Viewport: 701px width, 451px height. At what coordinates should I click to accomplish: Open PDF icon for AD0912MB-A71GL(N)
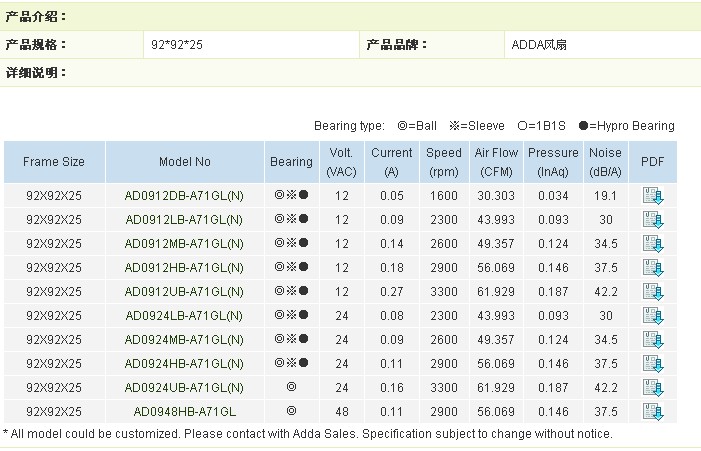[x=653, y=244]
